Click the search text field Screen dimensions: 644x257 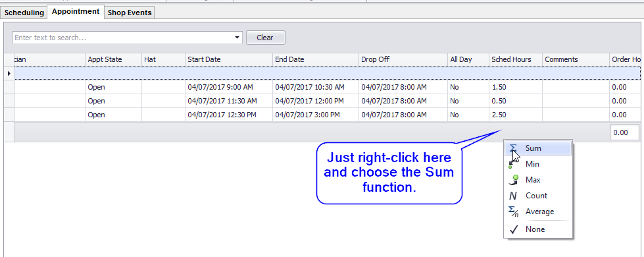click(x=122, y=38)
